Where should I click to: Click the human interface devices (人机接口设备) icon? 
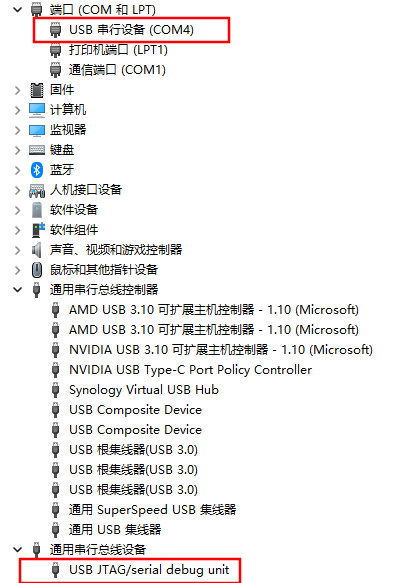[x=37, y=190]
